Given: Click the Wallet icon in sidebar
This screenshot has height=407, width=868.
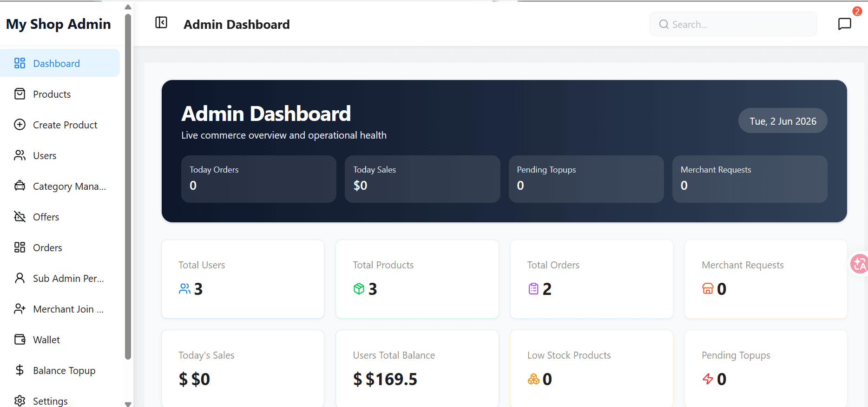Looking at the screenshot, I should tap(20, 340).
